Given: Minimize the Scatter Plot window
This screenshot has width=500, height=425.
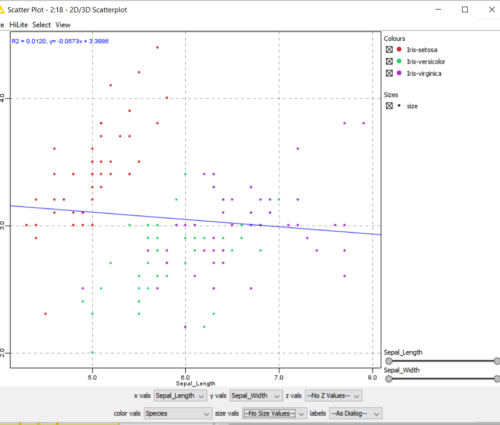Looking at the screenshot, I should (438, 10).
